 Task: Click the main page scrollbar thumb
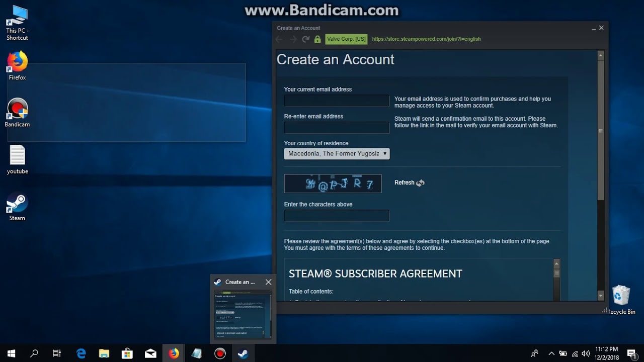[600, 131]
